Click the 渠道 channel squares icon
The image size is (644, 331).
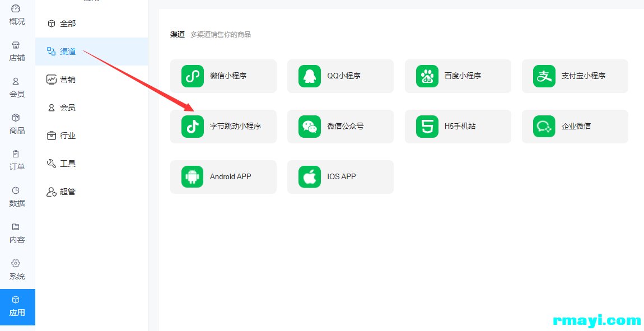pos(52,52)
